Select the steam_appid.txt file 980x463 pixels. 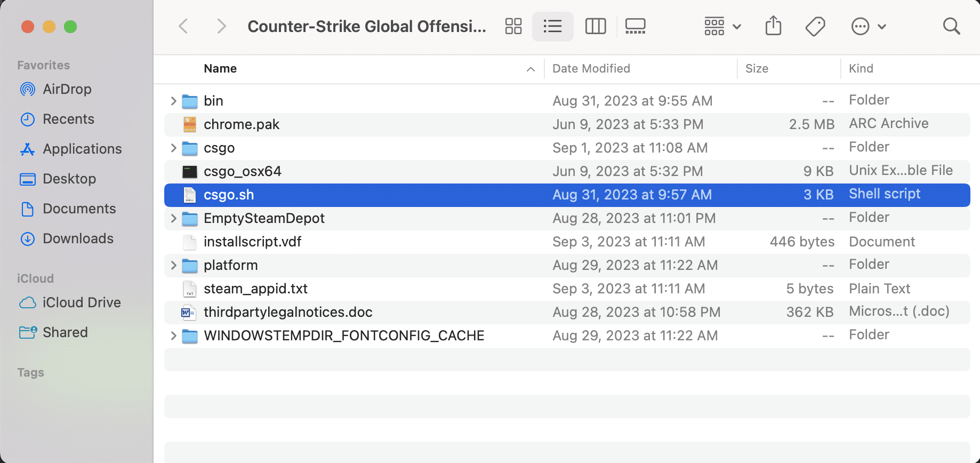[x=567, y=289]
